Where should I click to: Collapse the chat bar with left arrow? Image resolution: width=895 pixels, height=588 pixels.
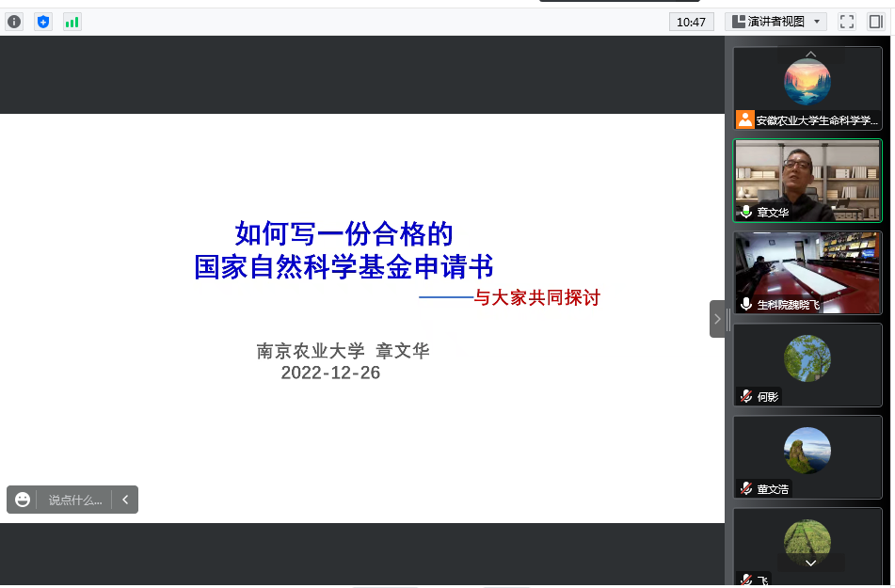[125, 500]
